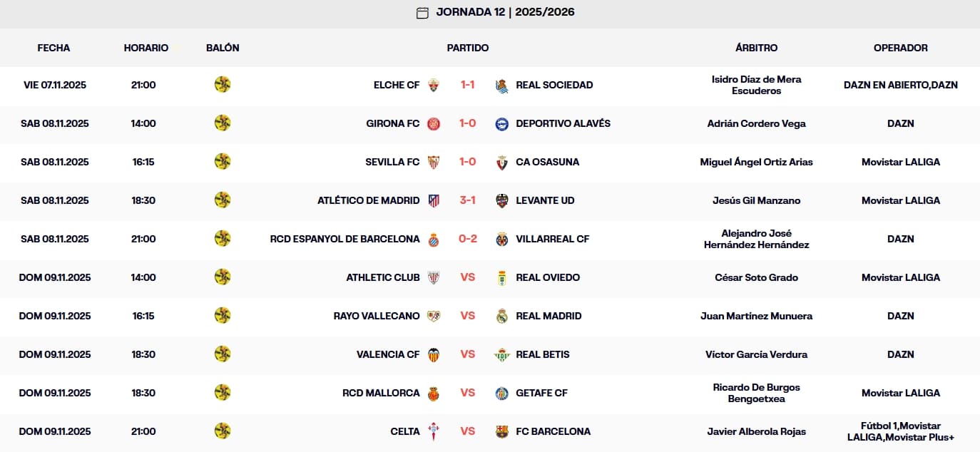Screen dimensions: 980x452
Task: Click the Real Madrid club badge
Action: tap(502, 316)
